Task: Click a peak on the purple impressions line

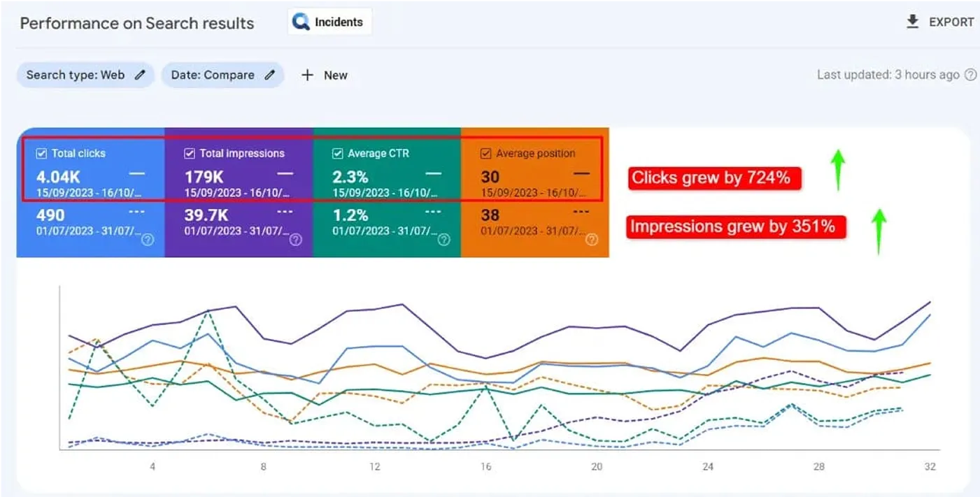Action: 403,305
